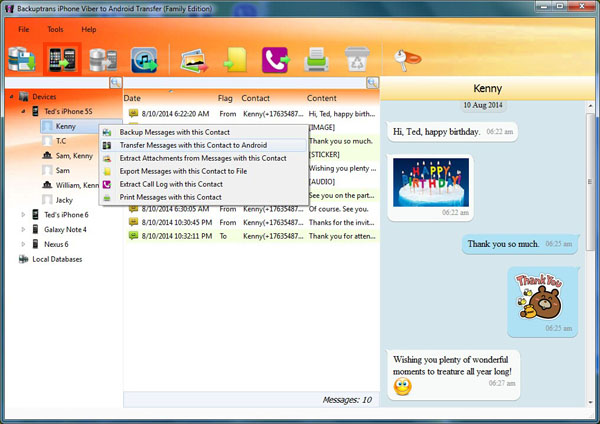The width and height of the screenshot is (600, 424).
Task: Open the Help menu
Action: (x=89, y=29)
